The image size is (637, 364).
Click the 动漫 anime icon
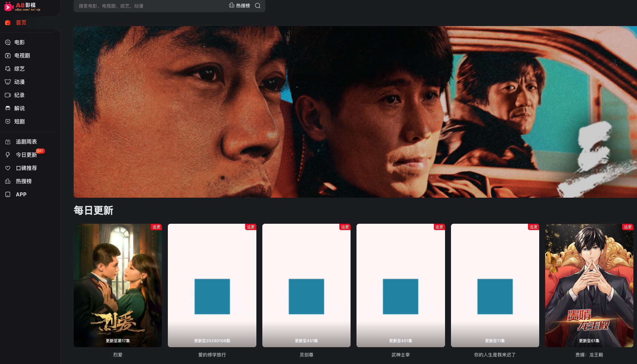8,82
